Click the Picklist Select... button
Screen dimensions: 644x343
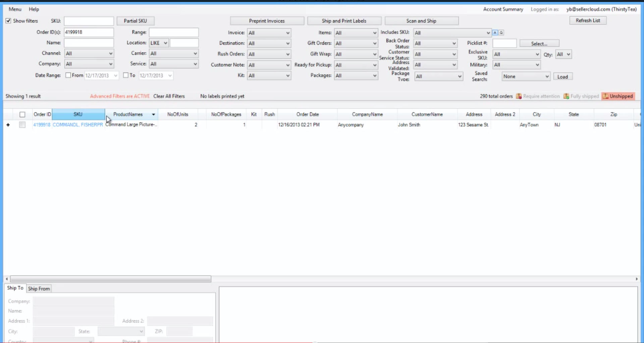coord(539,44)
